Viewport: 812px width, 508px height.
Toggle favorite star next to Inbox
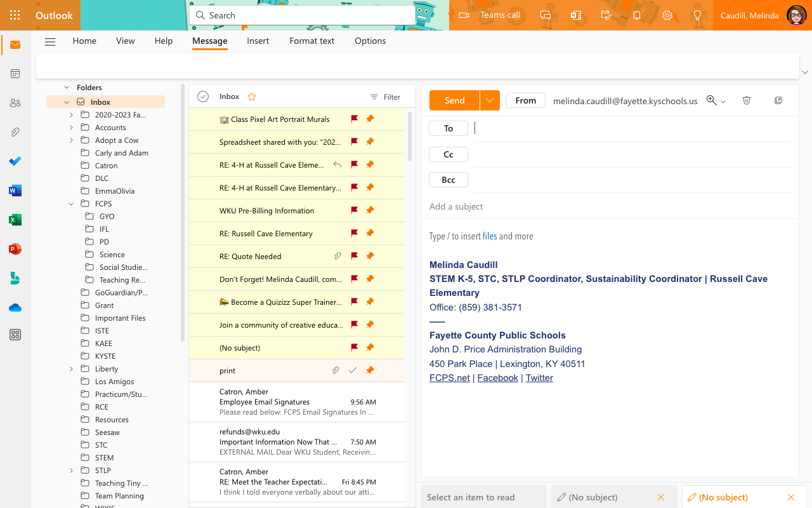(252, 97)
